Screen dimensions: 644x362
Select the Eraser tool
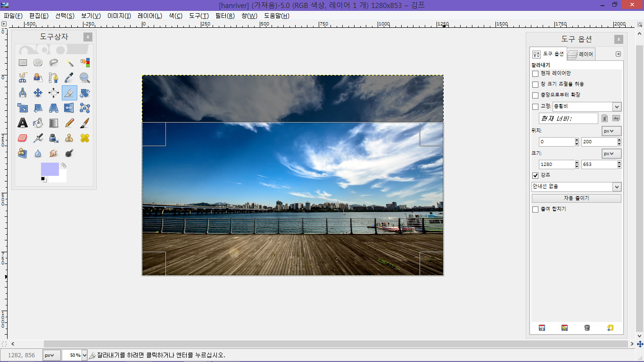(23, 138)
